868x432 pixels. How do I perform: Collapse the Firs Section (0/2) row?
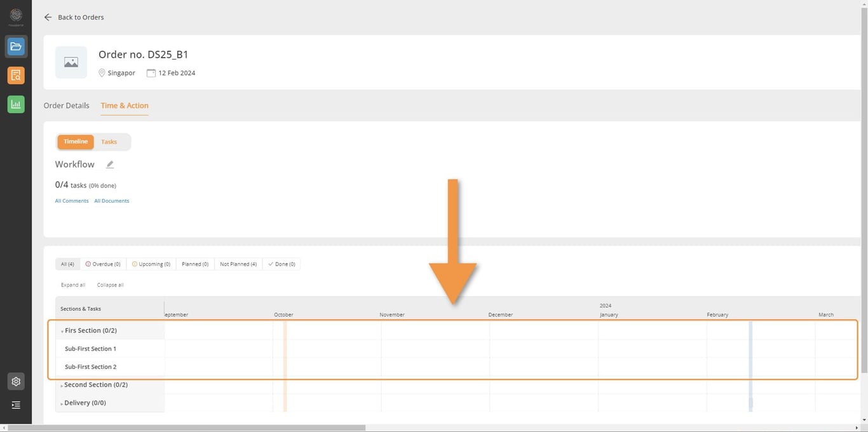pos(62,332)
